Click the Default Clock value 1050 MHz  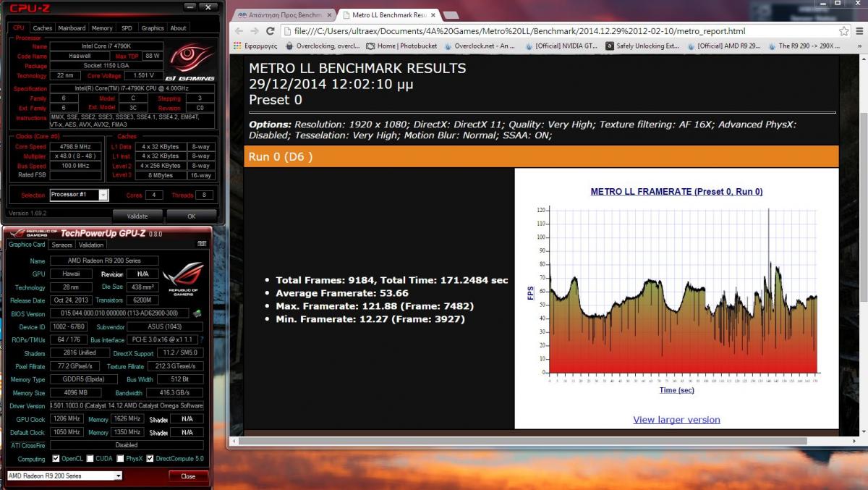pos(66,432)
